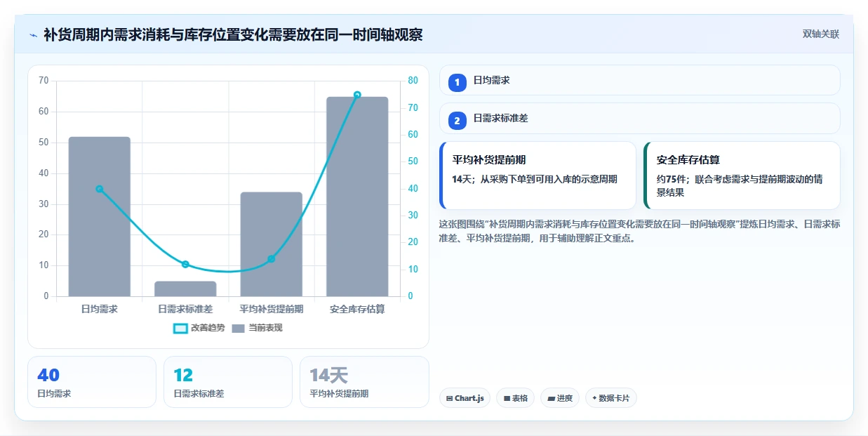This screenshot has height=436, width=868.
Task: Click the 数据卡片 sparkle icon
Action: point(594,398)
